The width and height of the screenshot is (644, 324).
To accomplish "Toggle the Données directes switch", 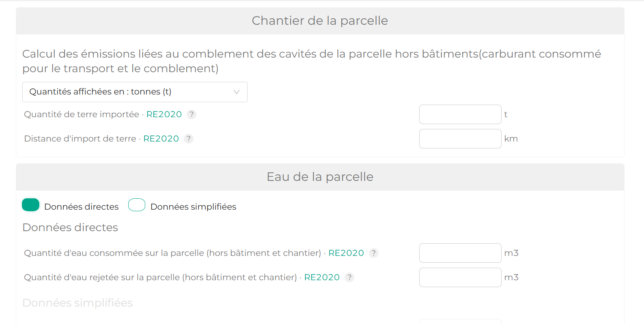I will [31, 205].
